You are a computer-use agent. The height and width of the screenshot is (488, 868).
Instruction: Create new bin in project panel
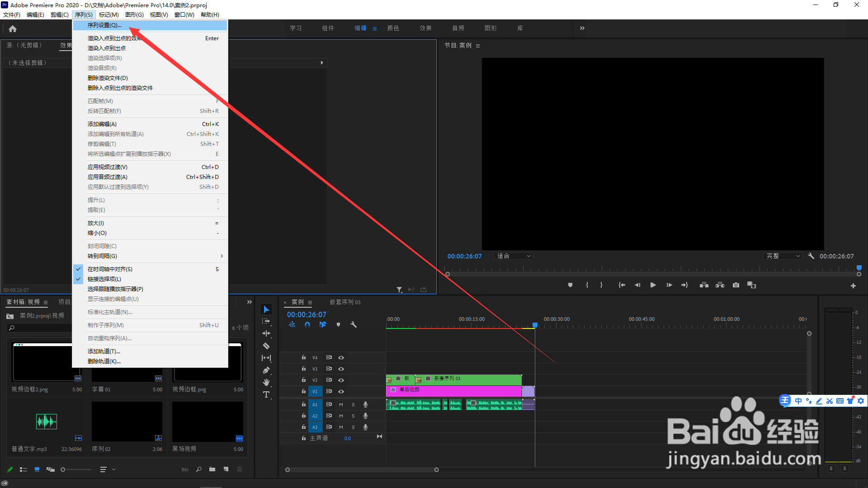(212, 469)
